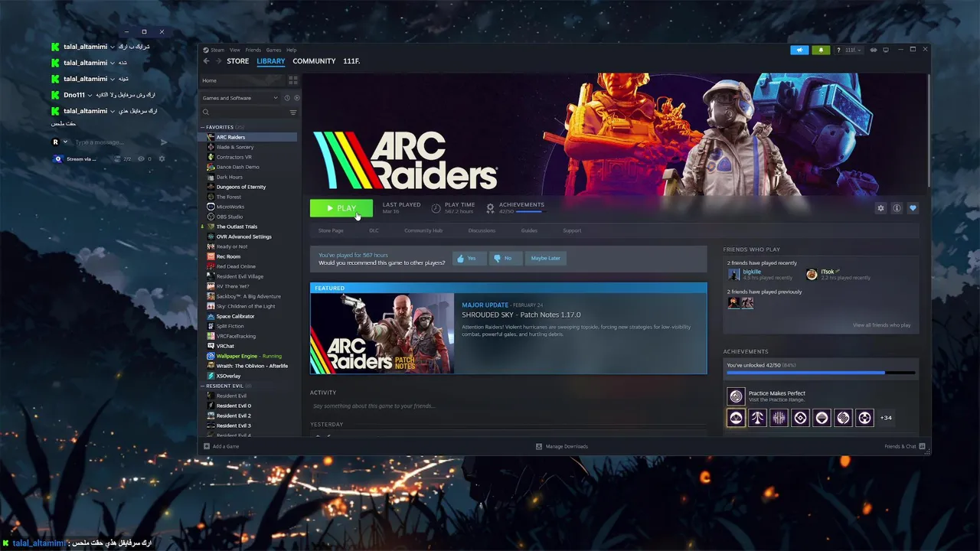
Task: Open Discussions link
Action: 482,230
